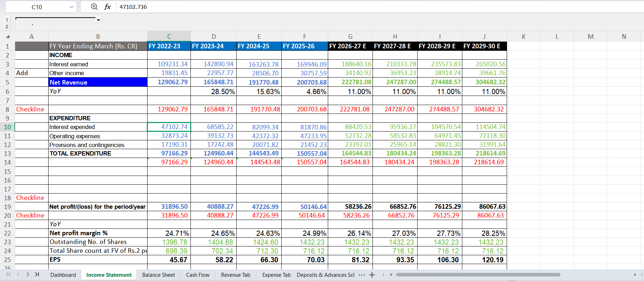Screen dimensions: 644x281
Task: Show outline level 1 grouping
Action: pyautogui.click(x=7, y=20)
